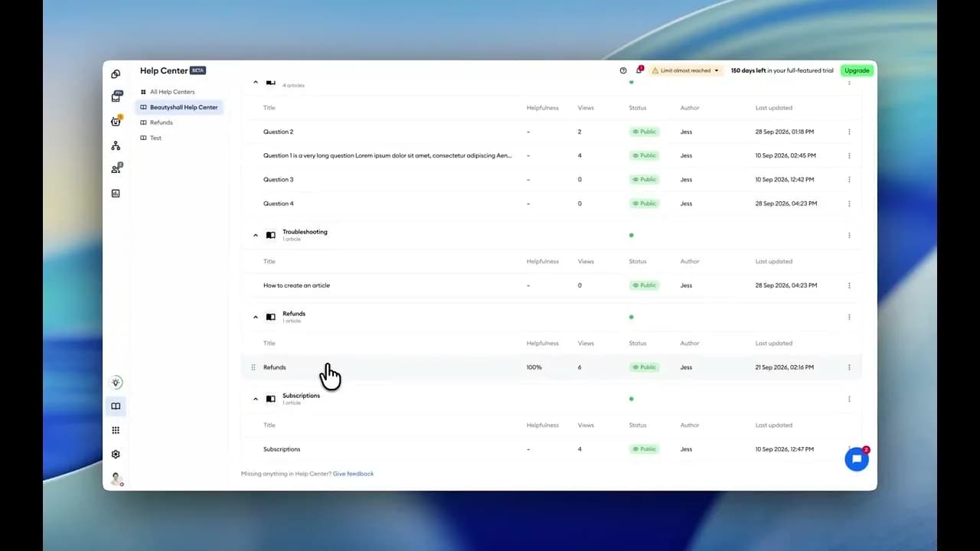Collapse the top category with 4 articles
980x551 pixels.
tap(256, 81)
